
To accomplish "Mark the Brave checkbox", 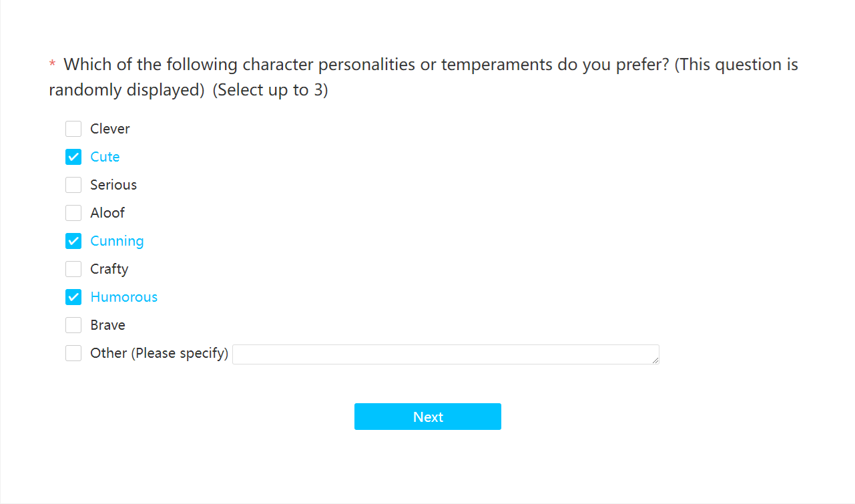I will click(73, 325).
